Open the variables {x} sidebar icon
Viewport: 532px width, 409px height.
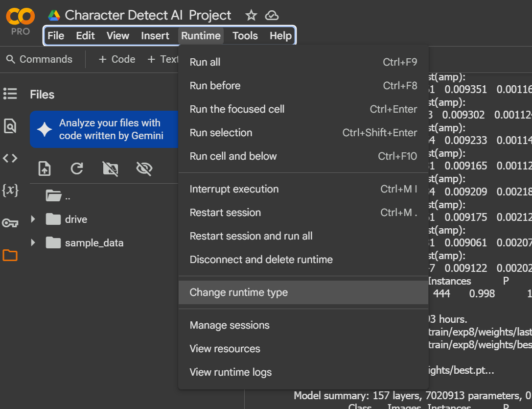pyautogui.click(x=10, y=190)
